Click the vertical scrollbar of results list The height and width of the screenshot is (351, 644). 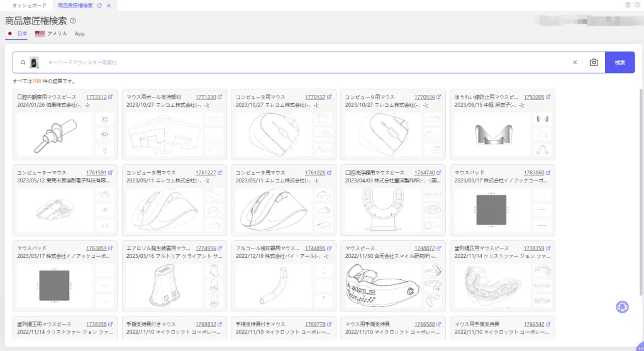(x=641, y=192)
